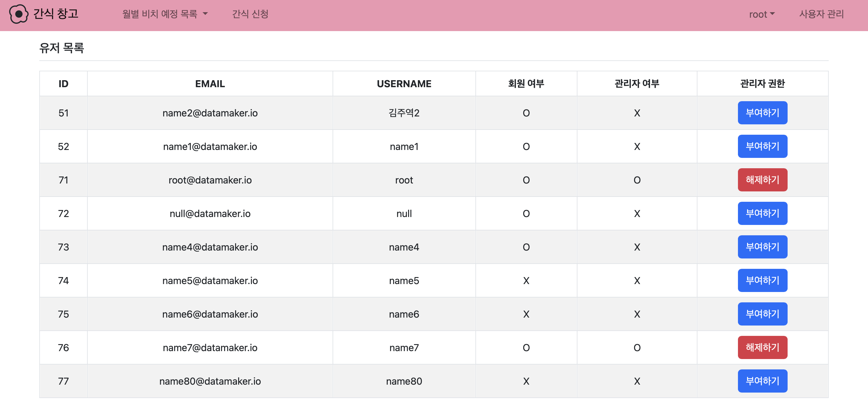Image resolution: width=868 pixels, height=420 pixels.
Task: Click the 간식 창고 brand title
Action: click(x=56, y=14)
